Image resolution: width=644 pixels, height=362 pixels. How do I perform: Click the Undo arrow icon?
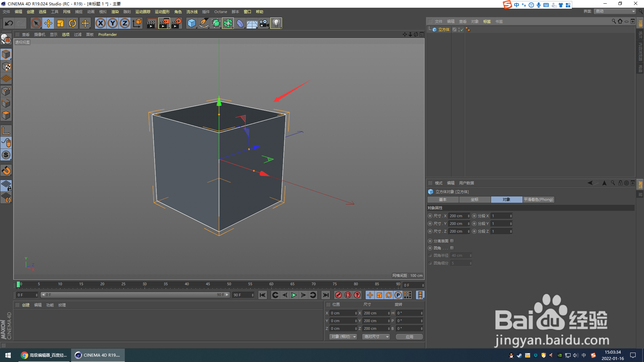tap(9, 23)
